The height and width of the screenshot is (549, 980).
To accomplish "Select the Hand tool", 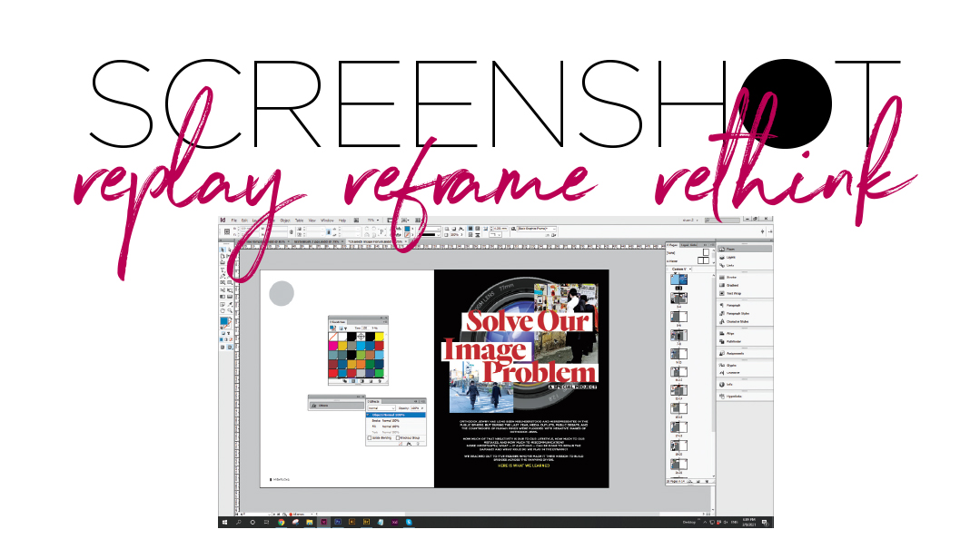I will point(223,310).
